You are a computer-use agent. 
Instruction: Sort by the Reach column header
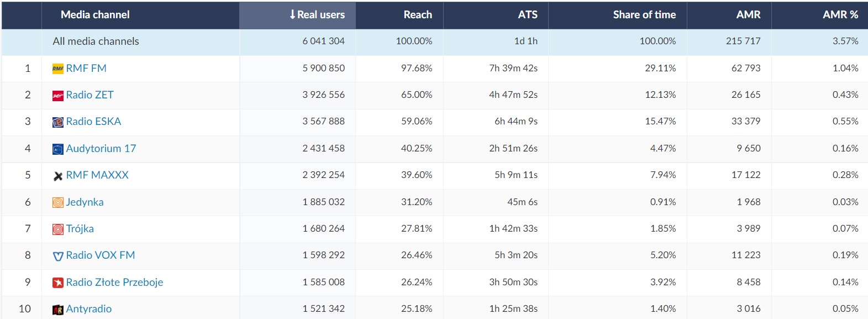[x=417, y=15]
